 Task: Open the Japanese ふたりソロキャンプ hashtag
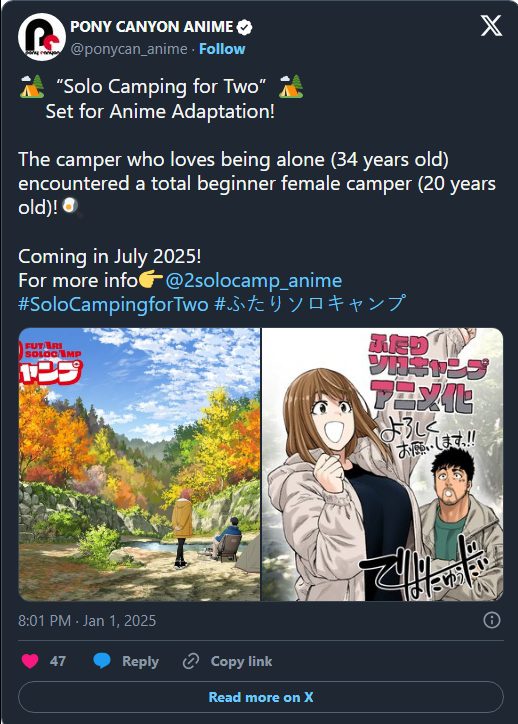tap(310, 304)
